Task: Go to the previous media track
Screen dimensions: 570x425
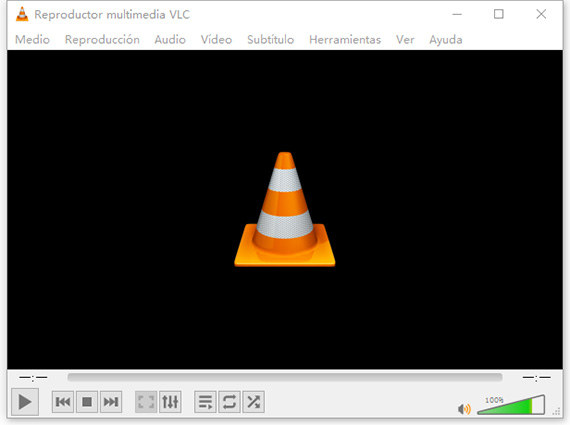Action: pyautogui.click(x=63, y=402)
